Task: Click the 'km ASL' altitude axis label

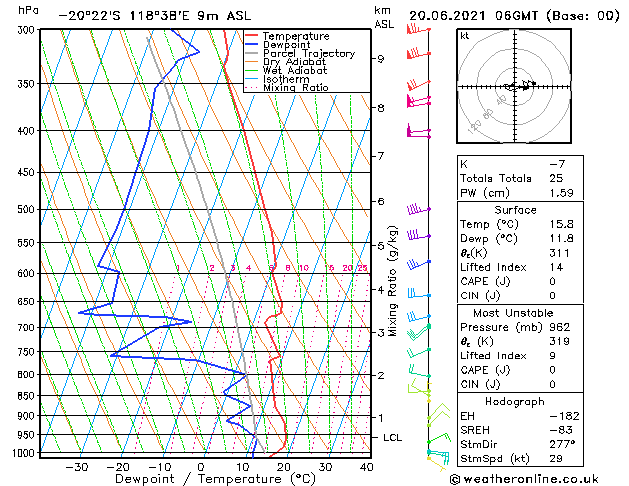Action: 384,17
